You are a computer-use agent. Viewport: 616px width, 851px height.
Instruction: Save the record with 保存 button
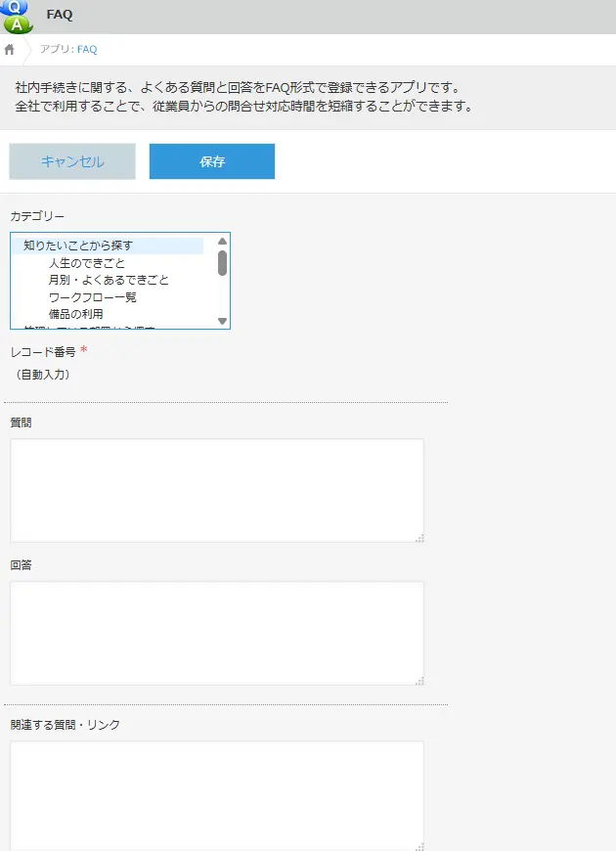click(212, 161)
